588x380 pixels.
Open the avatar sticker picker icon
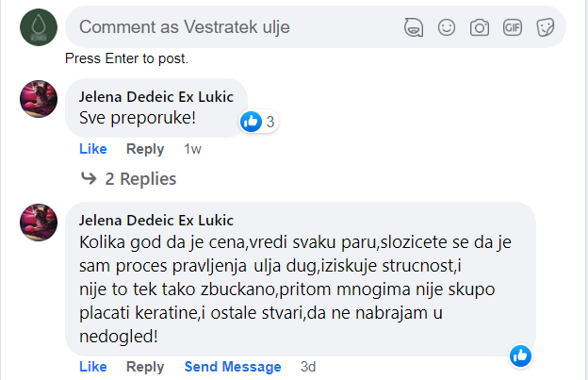(412, 27)
